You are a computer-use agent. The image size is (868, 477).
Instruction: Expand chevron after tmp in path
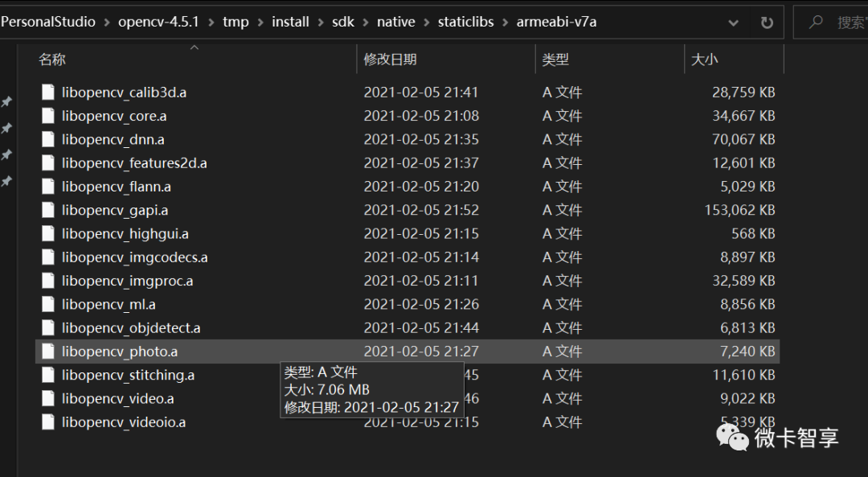click(260, 23)
